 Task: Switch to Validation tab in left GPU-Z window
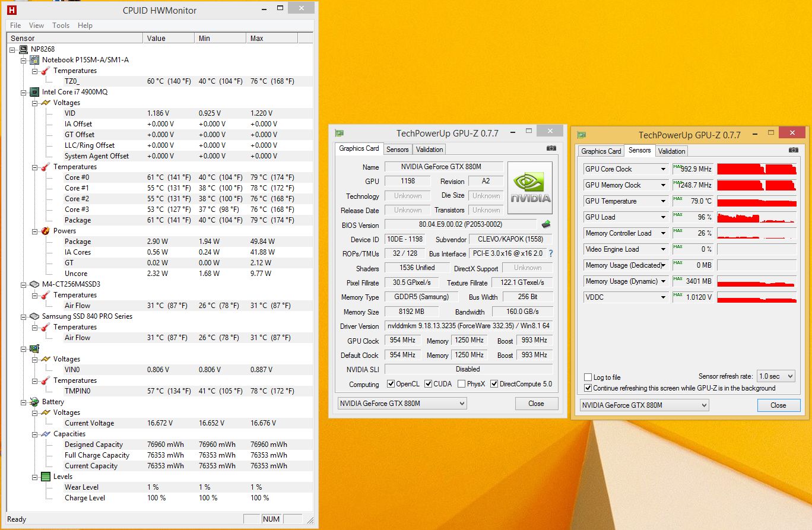pos(429,150)
